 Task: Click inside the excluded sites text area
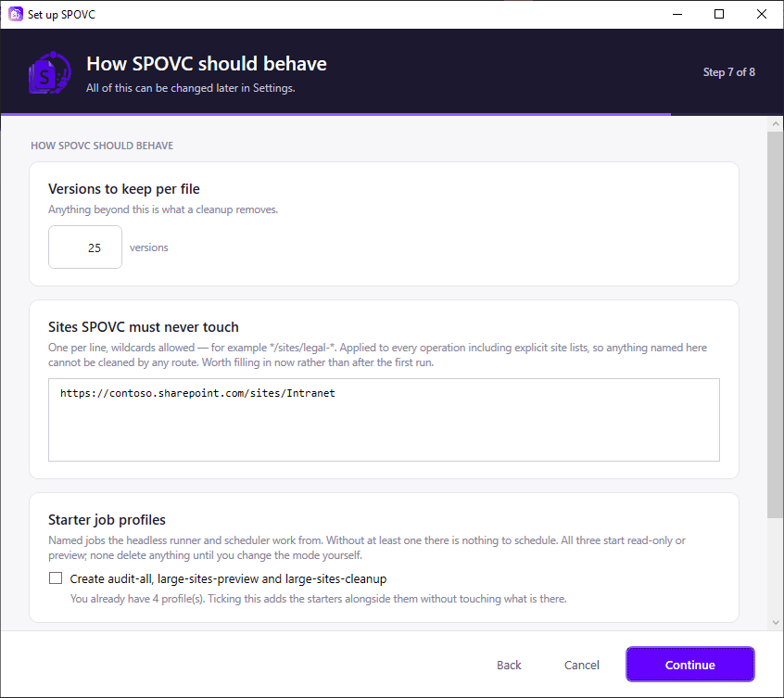384,420
